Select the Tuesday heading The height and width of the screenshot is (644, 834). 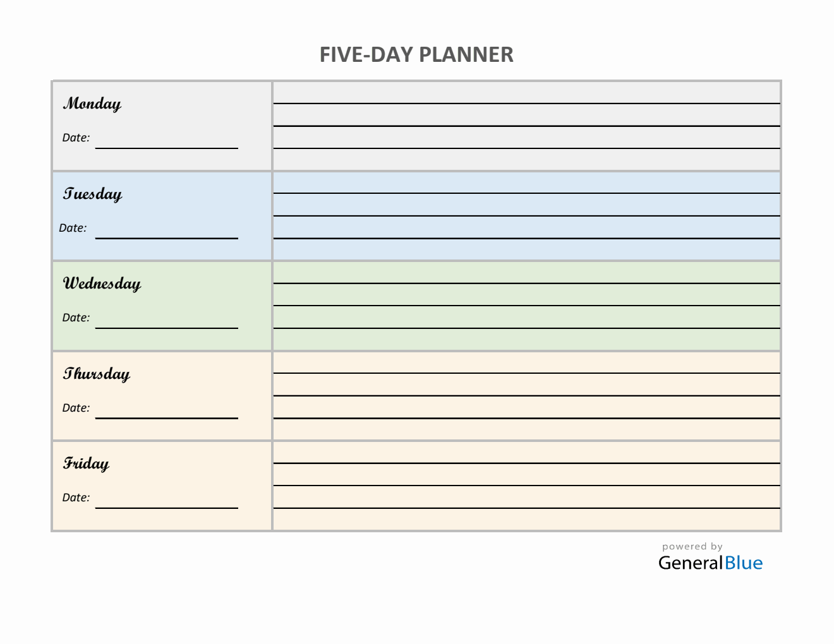(x=92, y=194)
